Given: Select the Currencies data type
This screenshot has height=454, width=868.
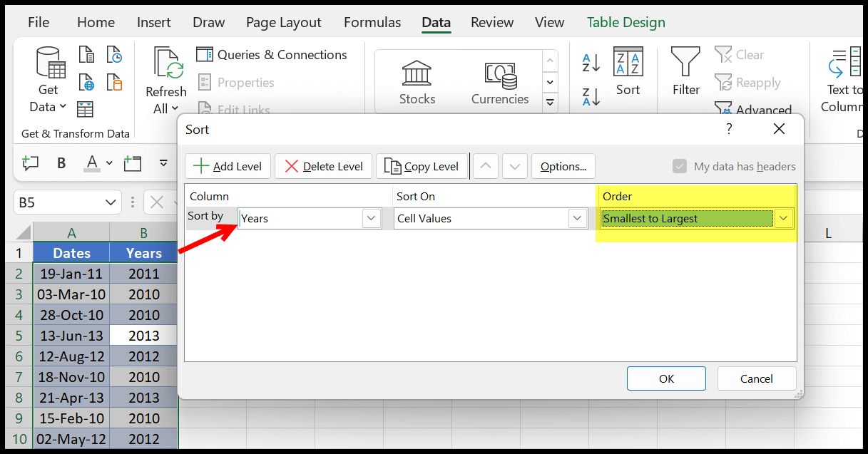Looking at the screenshot, I should (500, 83).
